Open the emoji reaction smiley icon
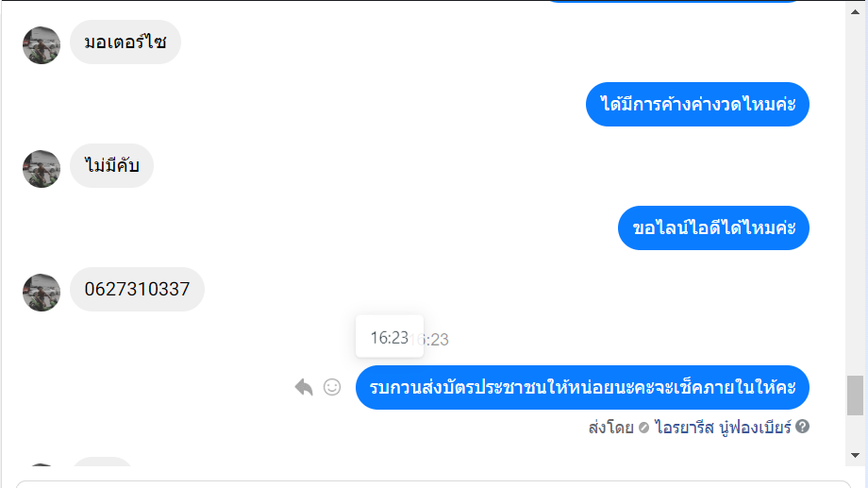This screenshot has height=488, width=868. coord(332,387)
